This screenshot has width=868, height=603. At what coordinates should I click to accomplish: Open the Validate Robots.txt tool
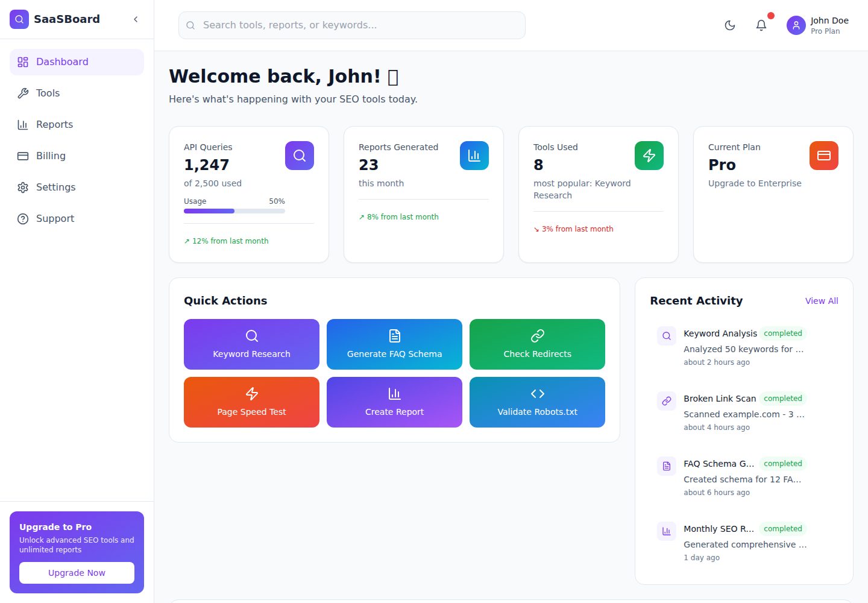[x=537, y=402]
